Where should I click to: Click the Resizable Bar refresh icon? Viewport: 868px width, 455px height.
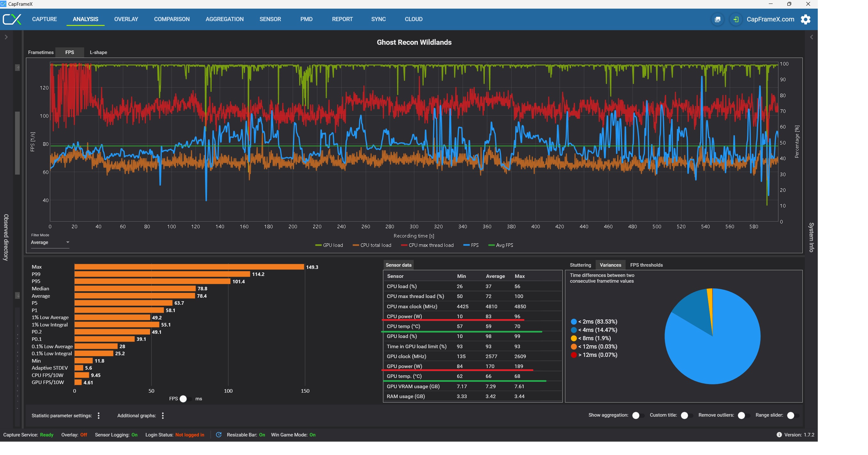point(219,435)
